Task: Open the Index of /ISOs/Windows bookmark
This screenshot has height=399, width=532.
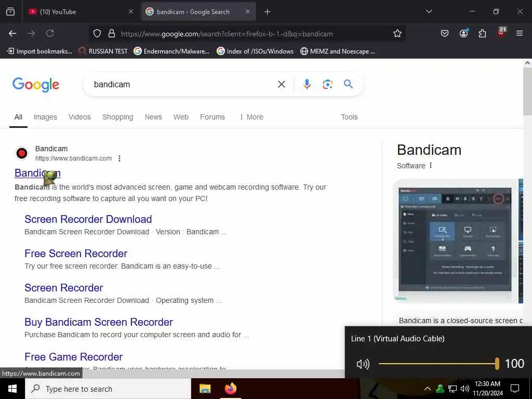Action: point(255,51)
